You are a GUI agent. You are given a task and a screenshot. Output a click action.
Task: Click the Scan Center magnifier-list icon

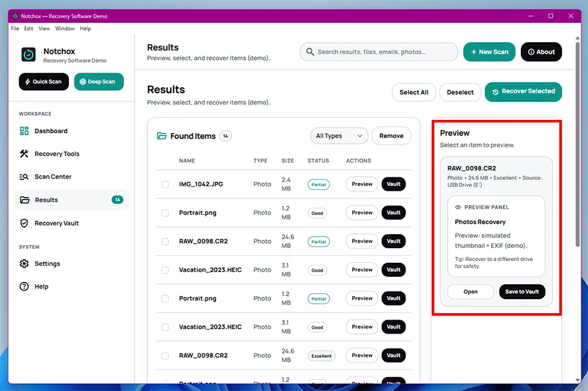(24, 177)
